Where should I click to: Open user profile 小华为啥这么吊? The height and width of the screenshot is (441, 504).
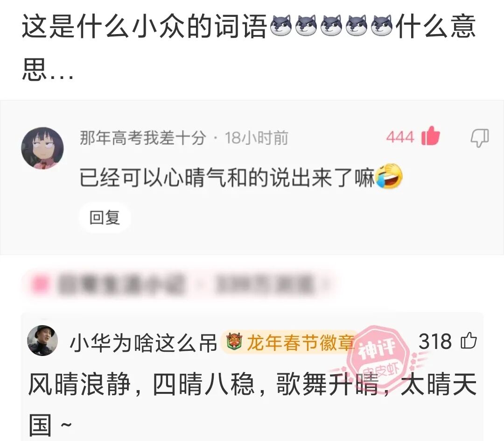144,342
